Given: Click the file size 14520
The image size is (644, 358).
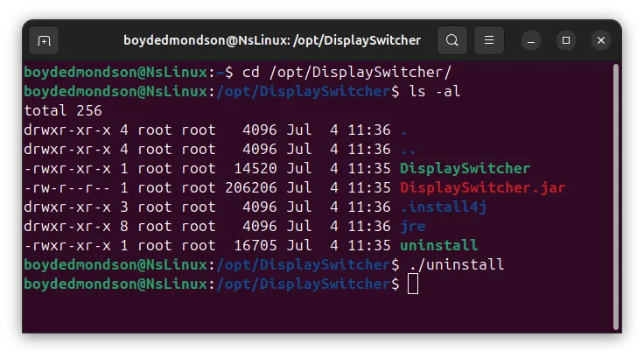Looking at the screenshot, I should [255, 169].
